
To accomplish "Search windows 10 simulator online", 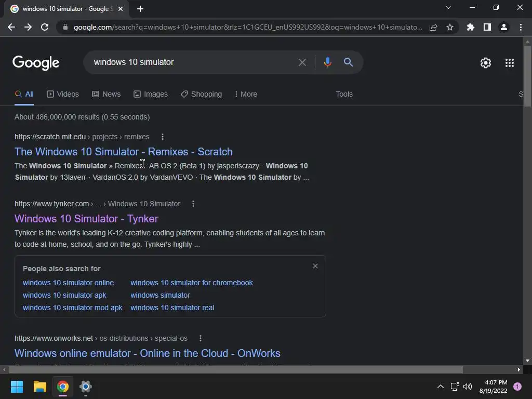I will click(68, 283).
